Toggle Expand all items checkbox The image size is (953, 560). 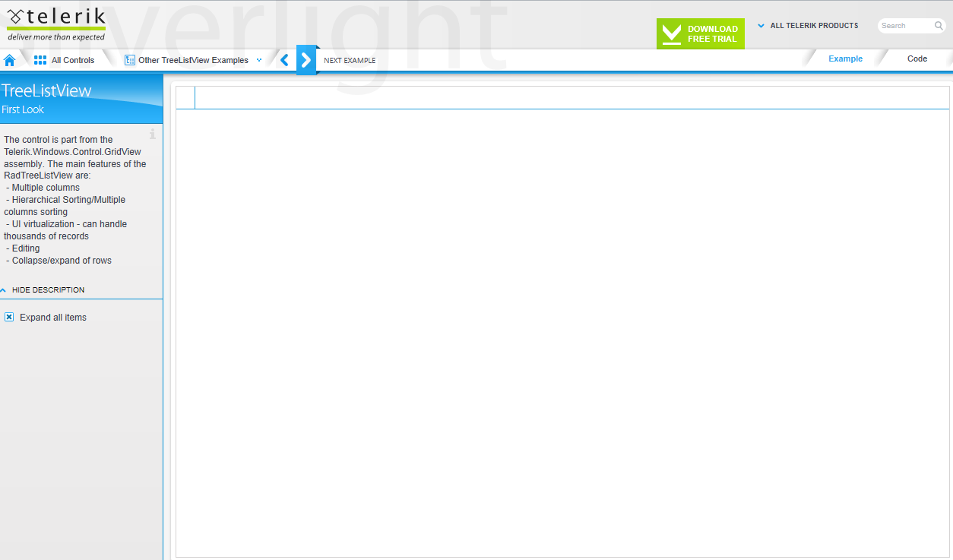click(x=9, y=318)
